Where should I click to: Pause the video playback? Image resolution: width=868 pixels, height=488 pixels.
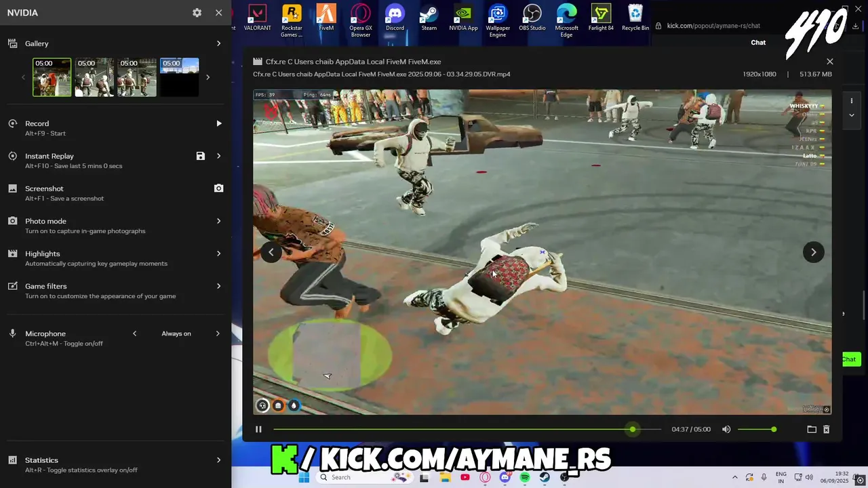coord(258,429)
